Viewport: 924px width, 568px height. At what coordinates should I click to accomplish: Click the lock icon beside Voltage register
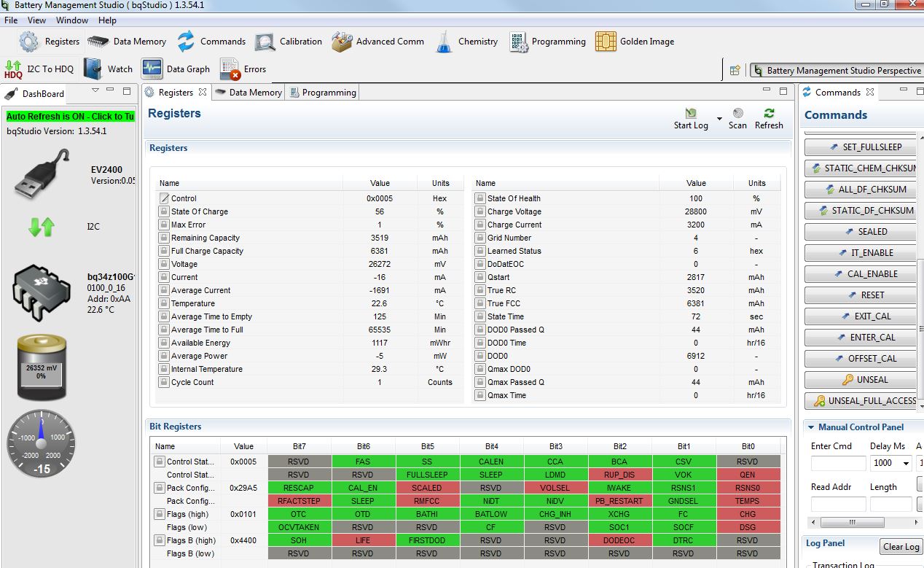(x=164, y=264)
